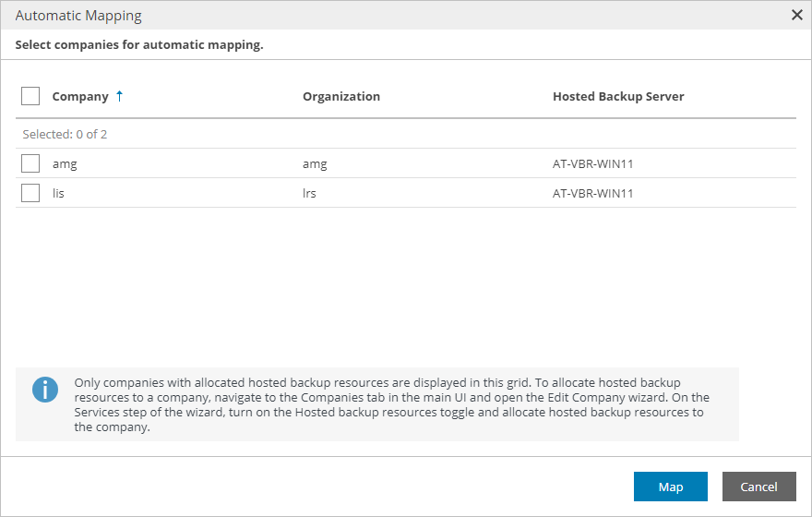Select the amg company name cell
812x517 pixels.
pyautogui.click(x=65, y=164)
